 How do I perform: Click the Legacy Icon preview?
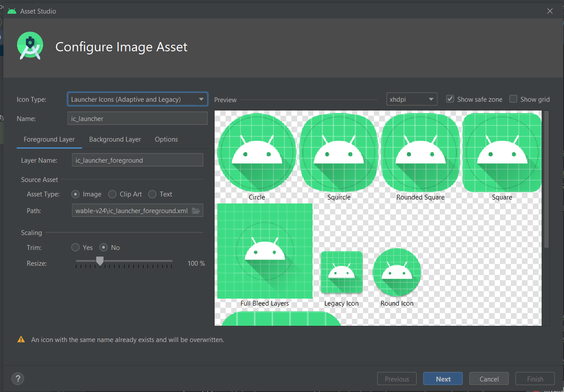coord(341,272)
